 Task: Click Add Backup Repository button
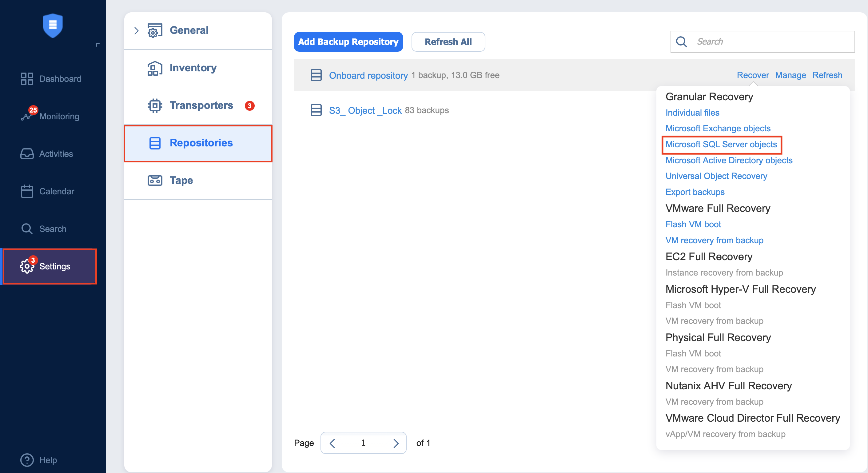(348, 42)
